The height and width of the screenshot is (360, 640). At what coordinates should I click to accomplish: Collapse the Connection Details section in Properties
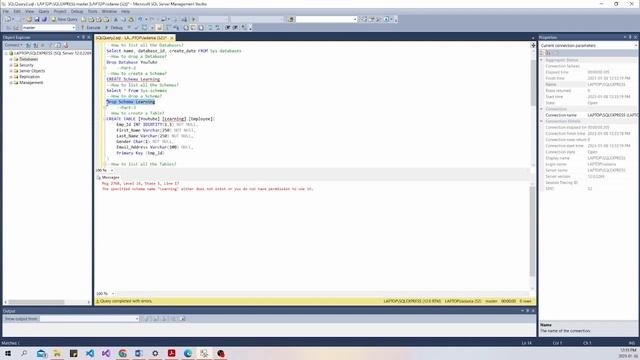542,121
